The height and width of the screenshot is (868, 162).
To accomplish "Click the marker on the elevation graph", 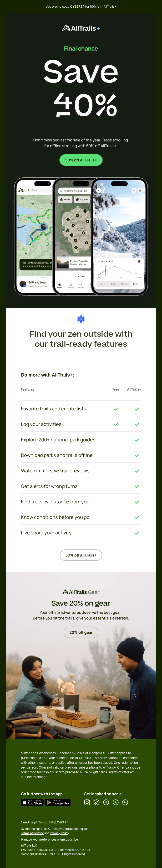I will tap(105, 271).
